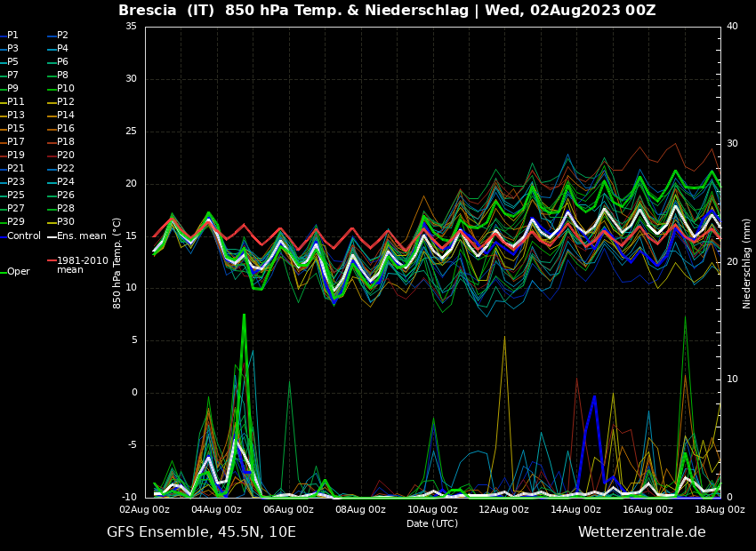The height and width of the screenshot is (551, 756).
Task: Click the 02Aug 00z axis label
Action: tap(145, 509)
